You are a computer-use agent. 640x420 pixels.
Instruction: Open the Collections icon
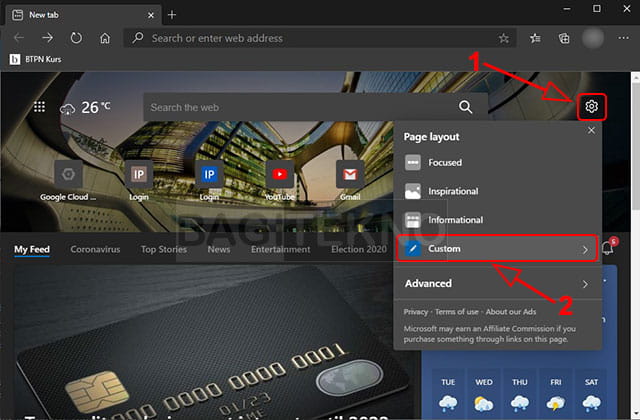tap(564, 38)
